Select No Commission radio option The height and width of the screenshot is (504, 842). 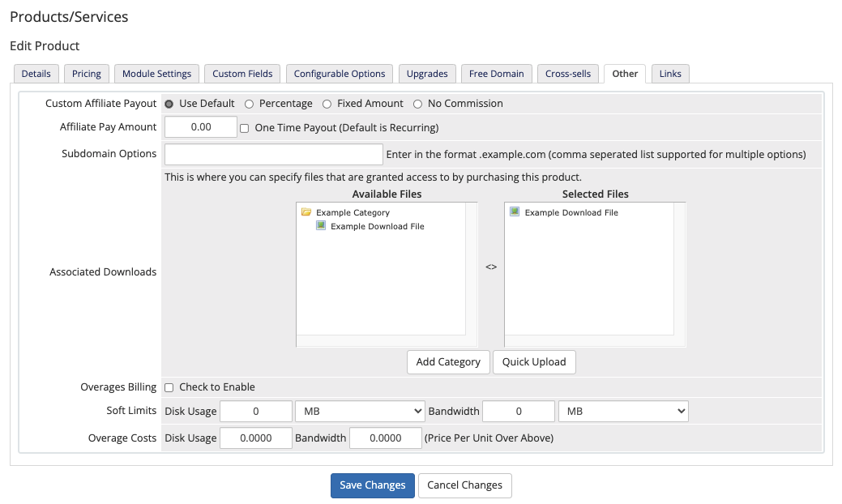(418, 105)
